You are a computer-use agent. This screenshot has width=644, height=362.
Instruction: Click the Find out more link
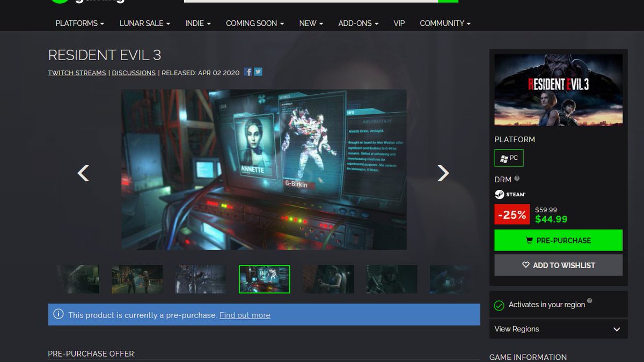245,315
